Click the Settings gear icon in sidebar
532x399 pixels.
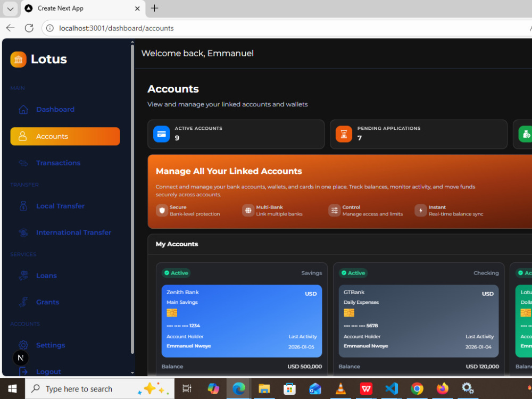[x=23, y=345]
